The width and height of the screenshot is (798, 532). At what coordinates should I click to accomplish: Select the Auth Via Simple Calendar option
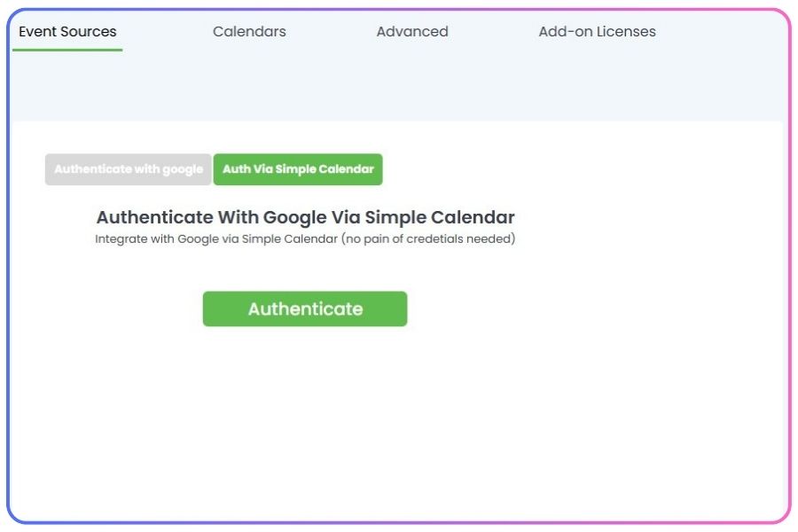[298, 169]
